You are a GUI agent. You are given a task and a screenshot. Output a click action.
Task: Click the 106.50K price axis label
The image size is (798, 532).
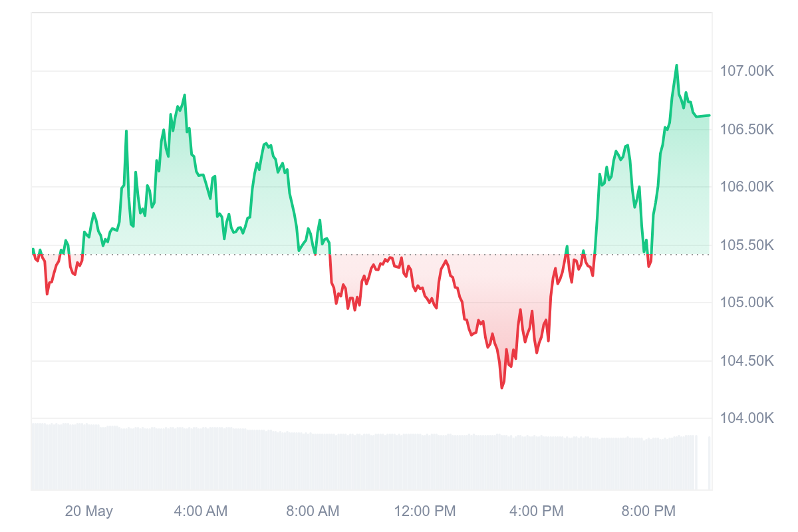click(747, 129)
